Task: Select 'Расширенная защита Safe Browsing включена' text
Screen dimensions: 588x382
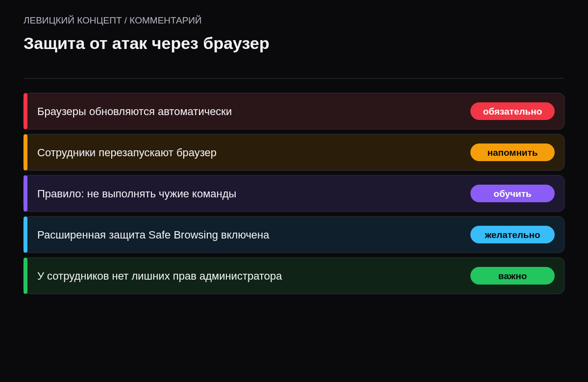Action: click(x=153, y=235)
